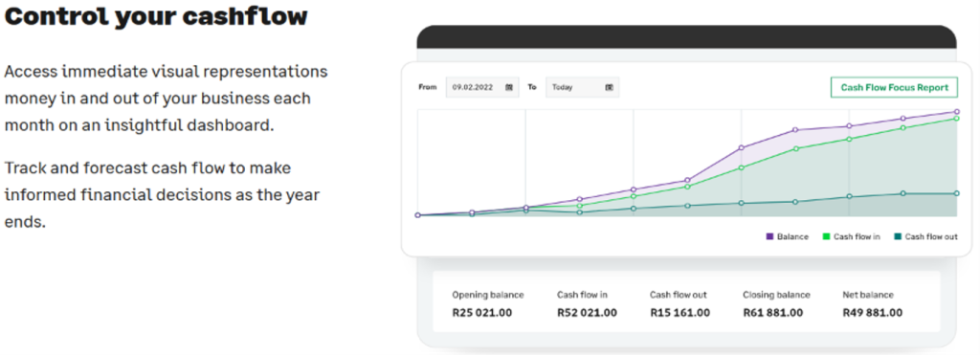
Task: Click the green Cash flow in legend swatch
Action: click(826, 237)
